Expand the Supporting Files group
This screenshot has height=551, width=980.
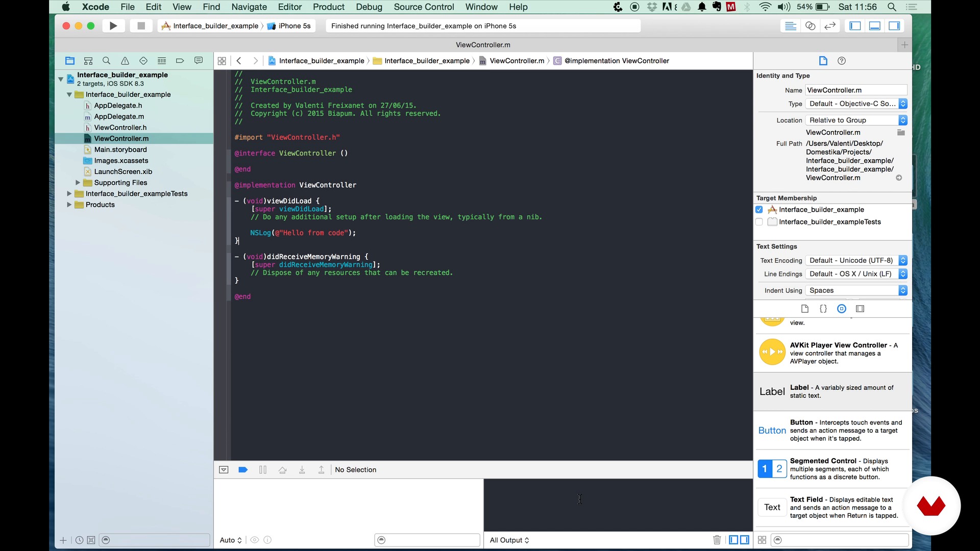point(78,183)
